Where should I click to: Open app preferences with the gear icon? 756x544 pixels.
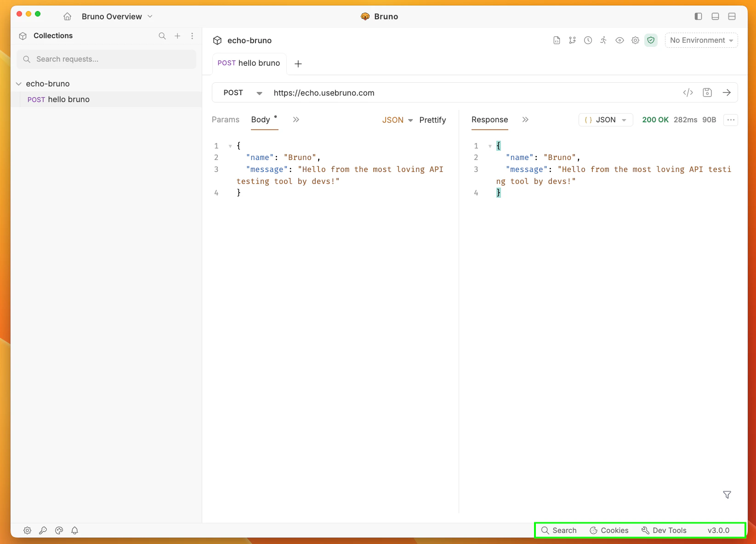pos(27,531)
